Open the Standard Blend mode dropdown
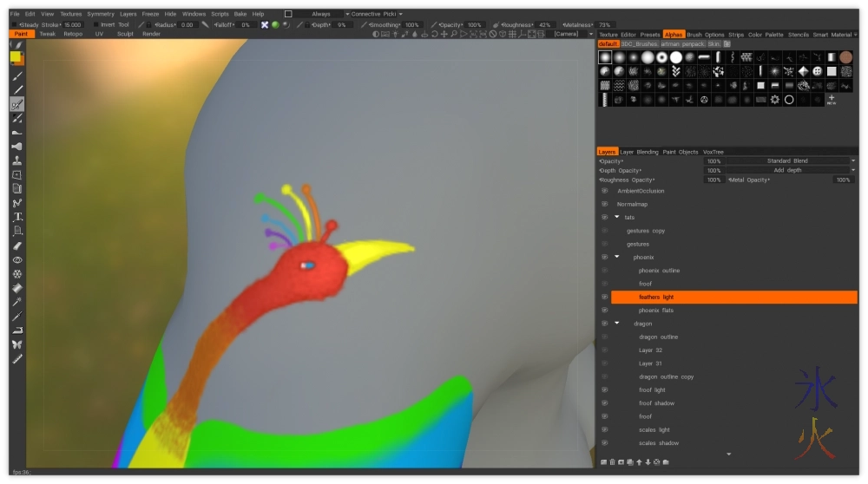Image resolution: width=868 pixels, height=484 pixels. pyautogui.click(x=788, y=161)
